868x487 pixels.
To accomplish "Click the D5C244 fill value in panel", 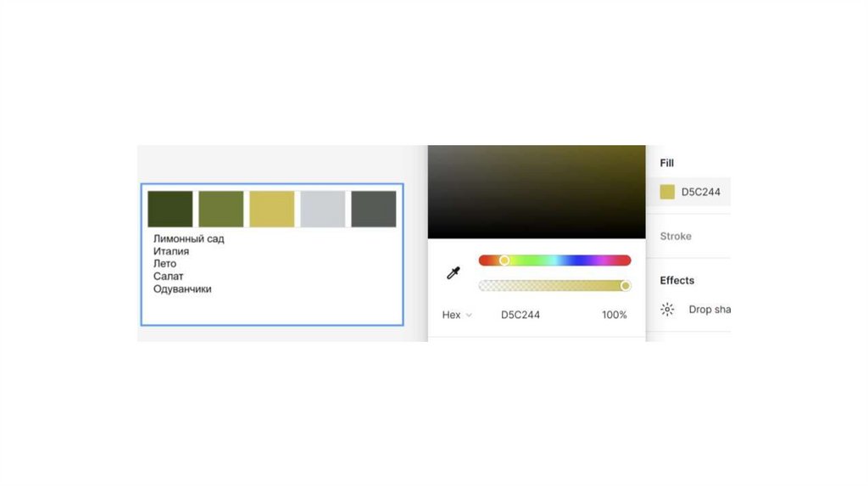I will tap(701, 192).
